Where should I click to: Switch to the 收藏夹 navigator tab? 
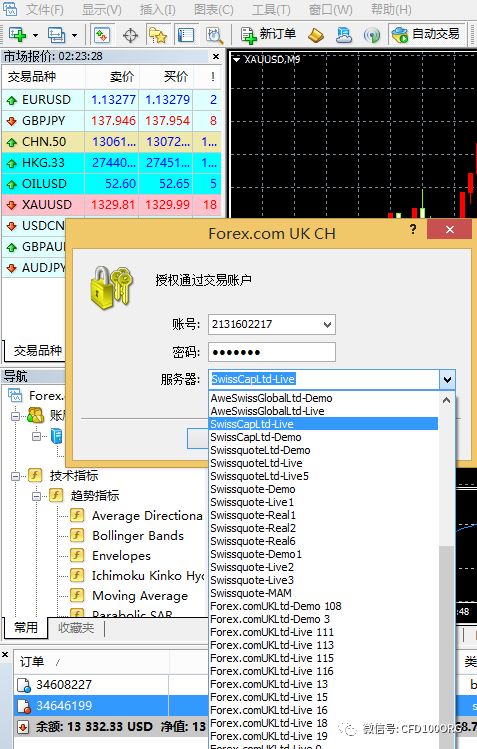[76, 628]
